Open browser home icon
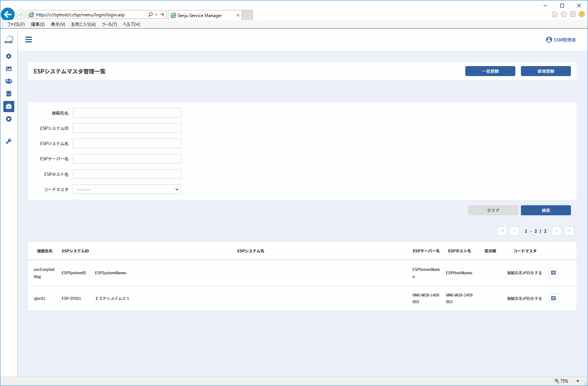The height and width of the screenshot is (386, 588). point(555,14)
